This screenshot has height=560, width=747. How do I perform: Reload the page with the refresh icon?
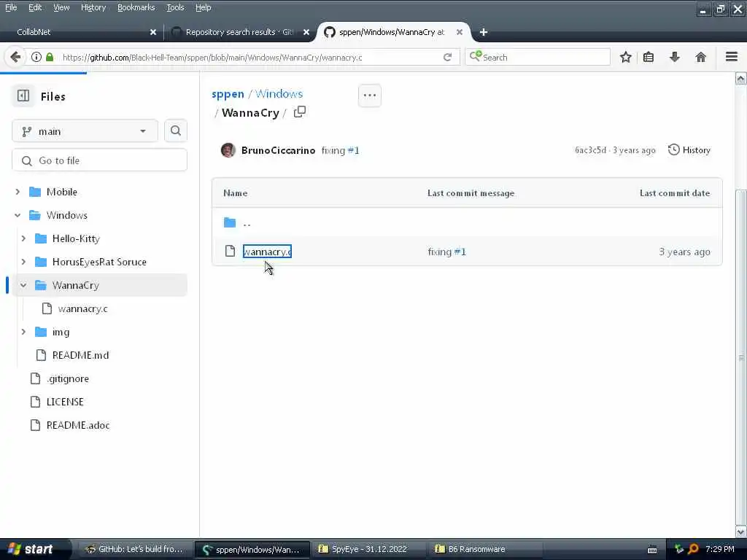tap(447, 57)
